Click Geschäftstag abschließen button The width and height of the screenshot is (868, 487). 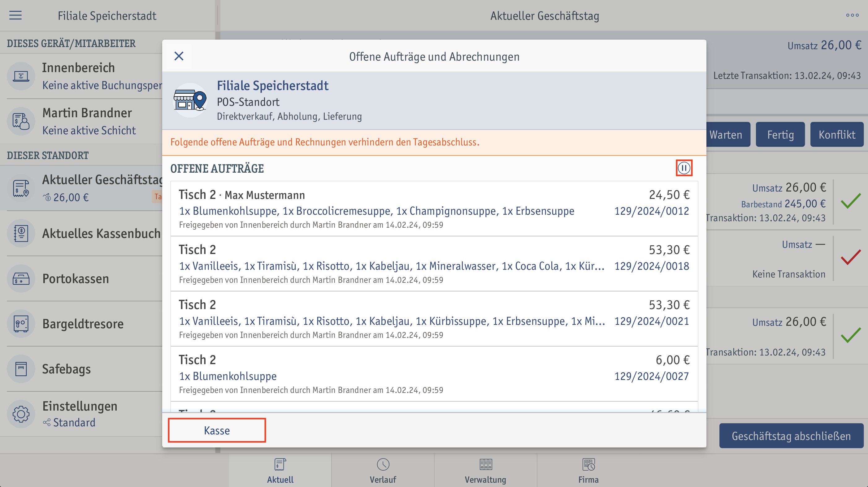[791, 436]
